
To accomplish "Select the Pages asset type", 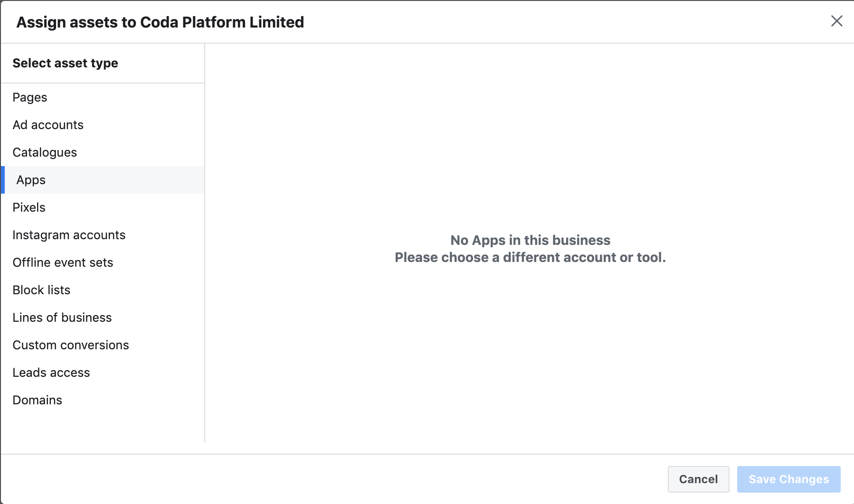I will [x=103, y=97].
